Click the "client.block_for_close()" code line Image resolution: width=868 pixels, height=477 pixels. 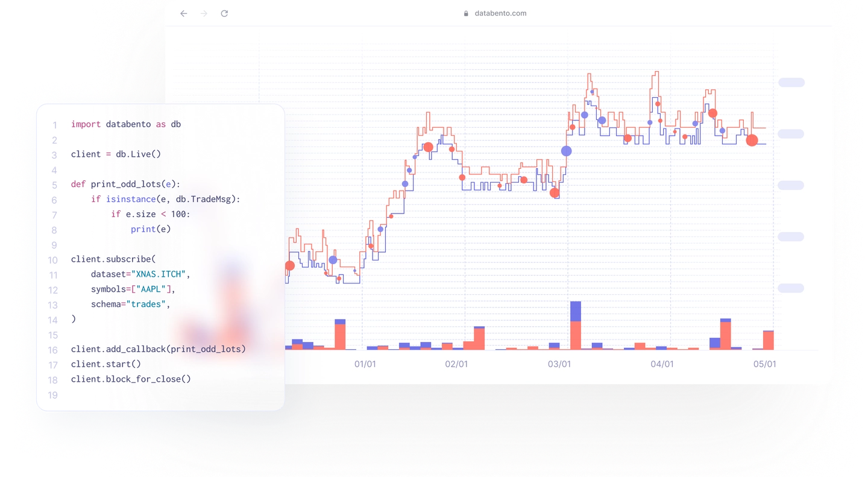pyautogui.click(x=131, y=379)
